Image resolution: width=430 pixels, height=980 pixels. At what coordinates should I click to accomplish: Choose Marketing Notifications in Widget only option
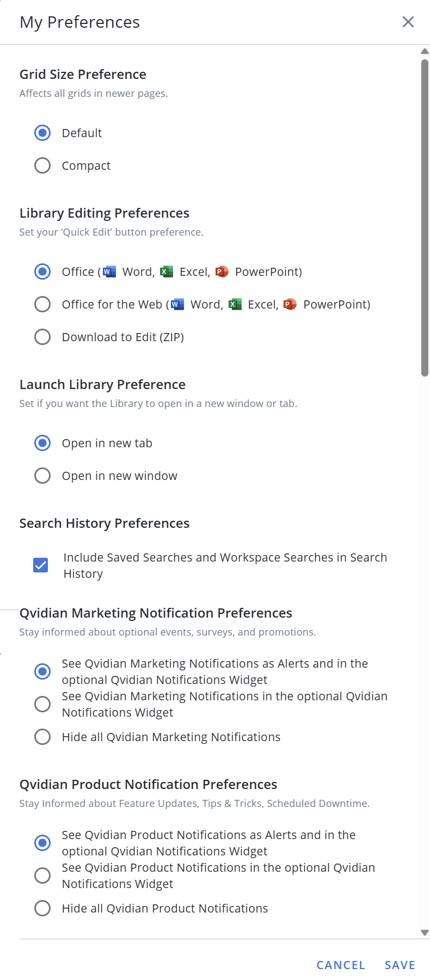(42, 704)
